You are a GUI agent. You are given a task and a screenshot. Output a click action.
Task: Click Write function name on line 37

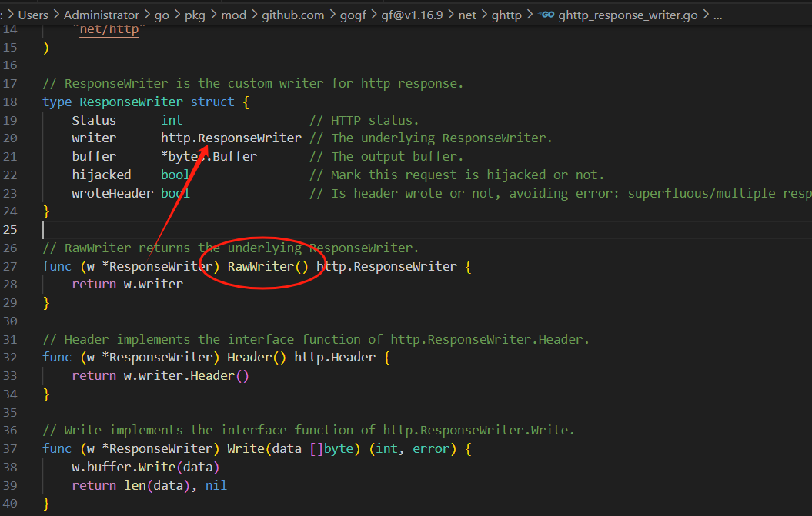(x=246, y=449)
